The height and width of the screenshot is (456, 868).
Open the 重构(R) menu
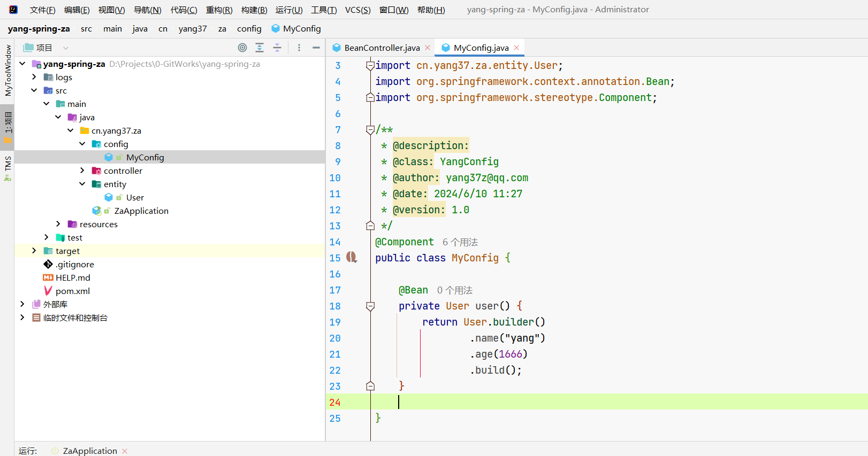219,10
